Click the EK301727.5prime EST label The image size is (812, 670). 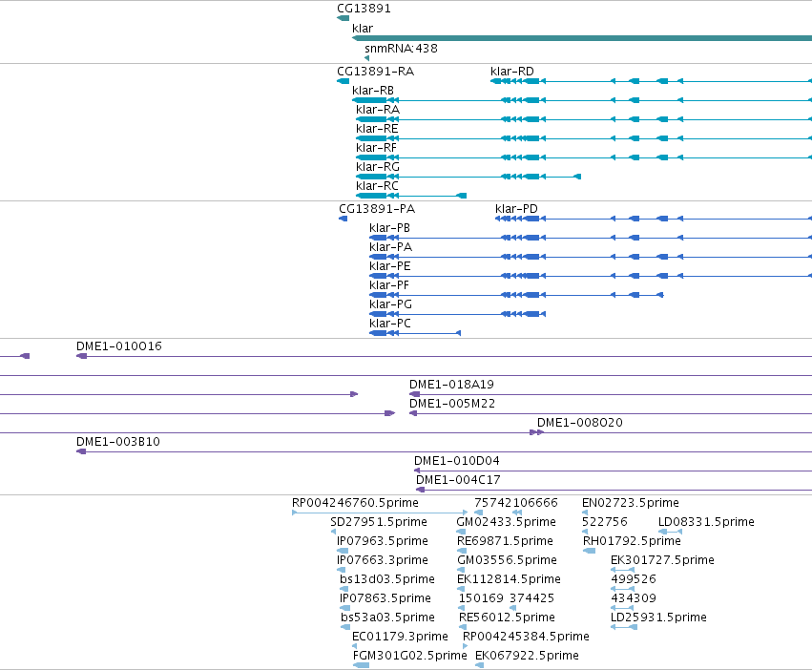pyautogui.click(x=662, y=560)
